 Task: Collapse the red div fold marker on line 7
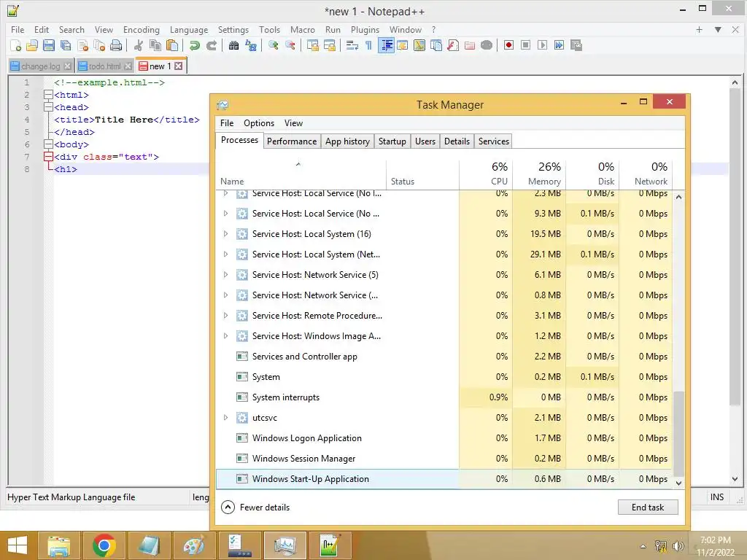point(48,157)
